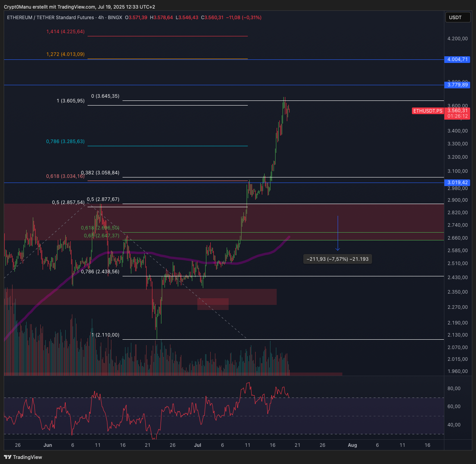Open the USDT currency selector
Screen dimensions: 476x464
click(458, 17)
